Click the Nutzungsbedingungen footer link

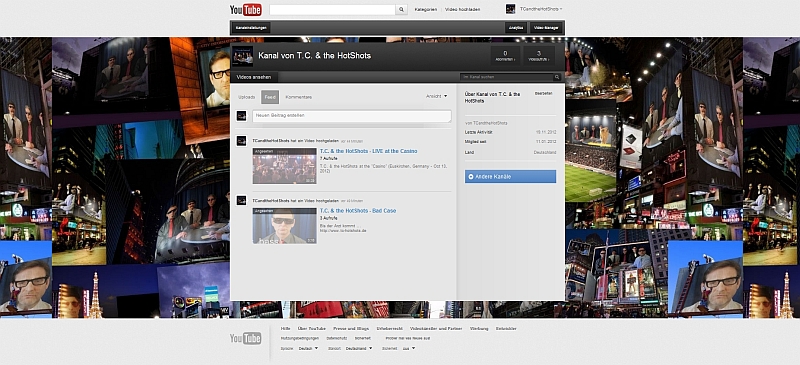(x=299, y=338)
